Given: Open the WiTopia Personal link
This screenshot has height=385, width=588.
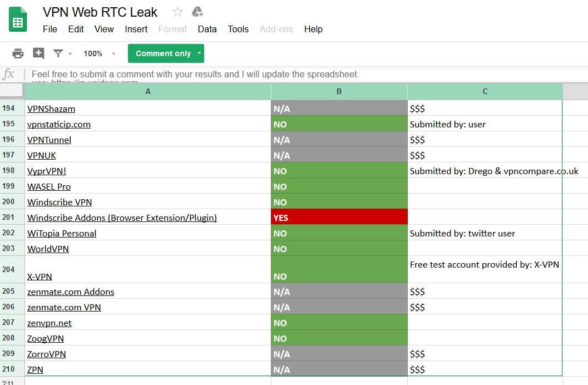Looking at the screenshot, I should click(62, 233).
